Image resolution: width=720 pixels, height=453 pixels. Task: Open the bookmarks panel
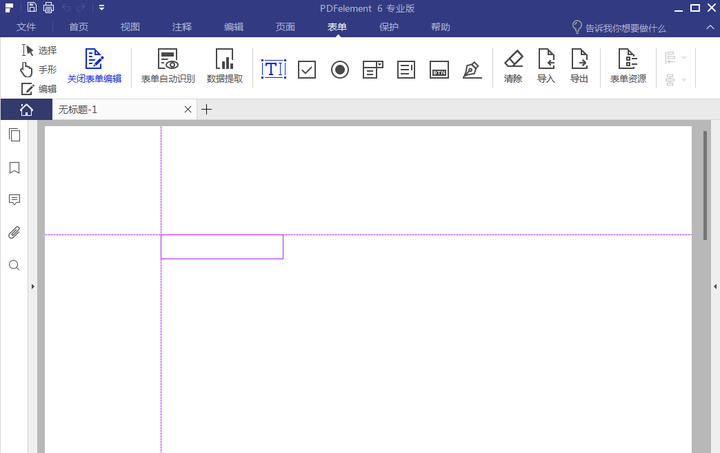pyautogui.click(x=14, y=168)
